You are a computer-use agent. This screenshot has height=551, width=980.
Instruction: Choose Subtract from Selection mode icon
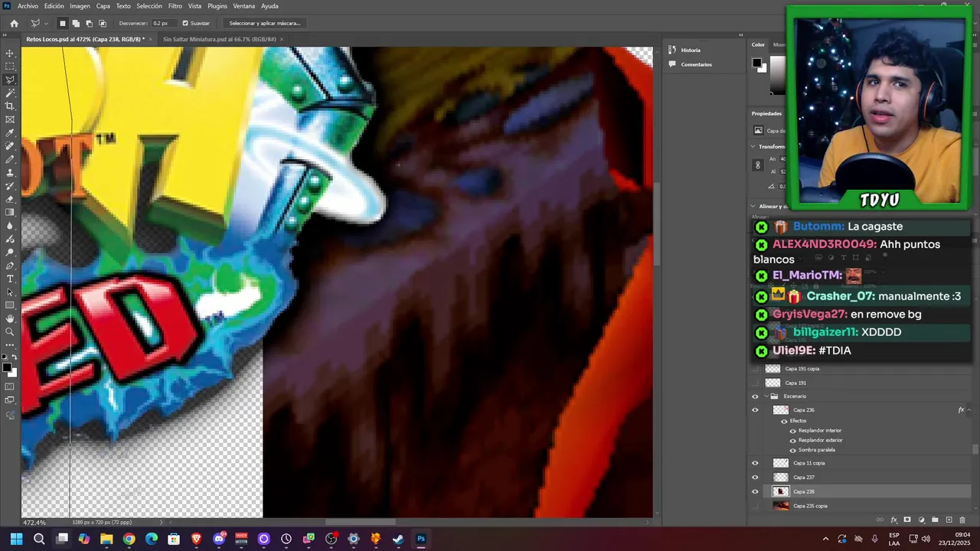(89, 23)
